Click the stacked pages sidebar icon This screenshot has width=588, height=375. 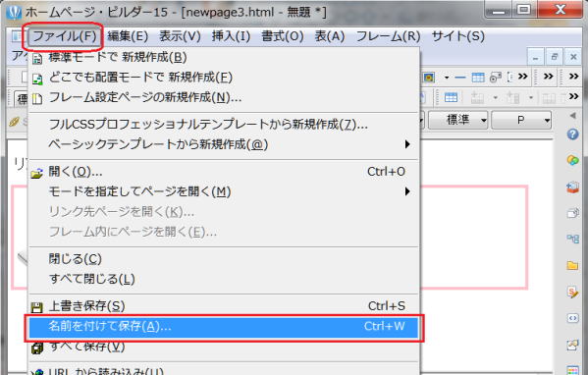(572, 213)
